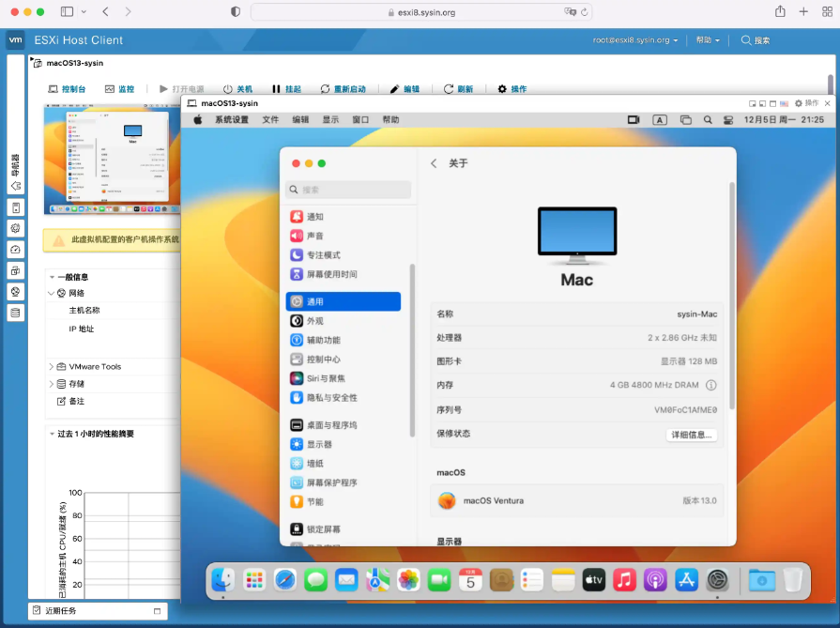
Task: Click Safari address bar esxi8.sysin.org
Action: tap(421, 12)
